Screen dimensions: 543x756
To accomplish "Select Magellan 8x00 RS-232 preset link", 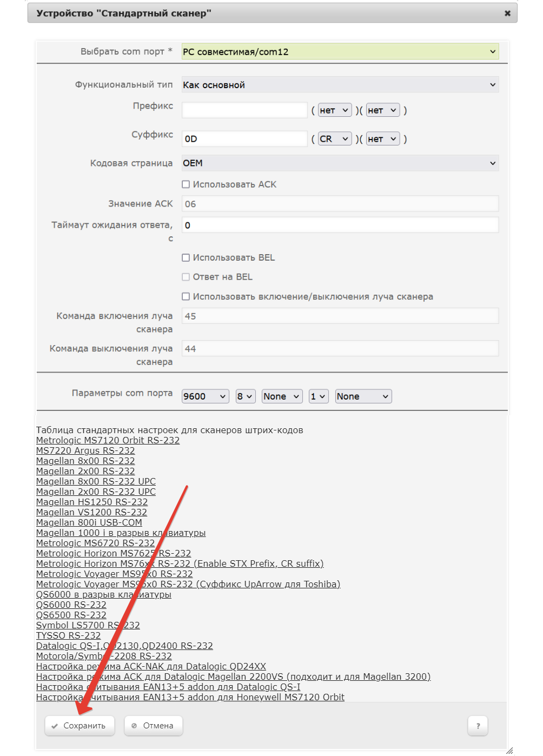I will pos(85,461).
